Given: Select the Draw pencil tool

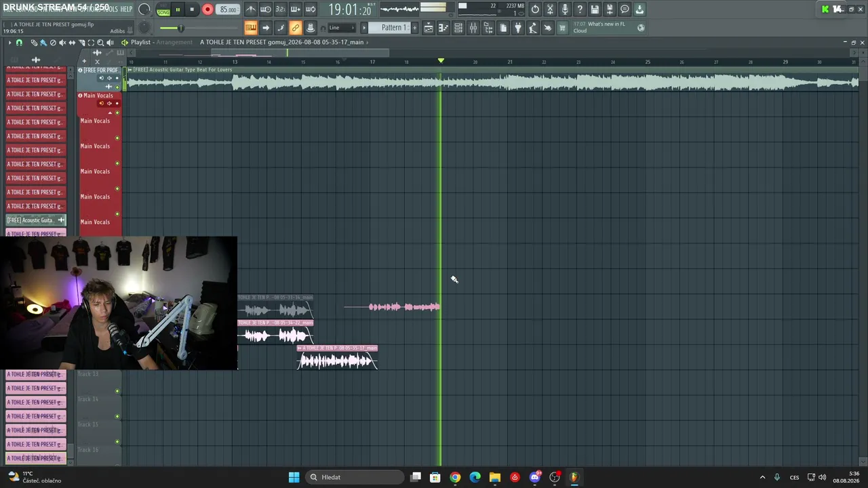Looking at the screenshot, I should pyautogui.click(x=34, y=43).
